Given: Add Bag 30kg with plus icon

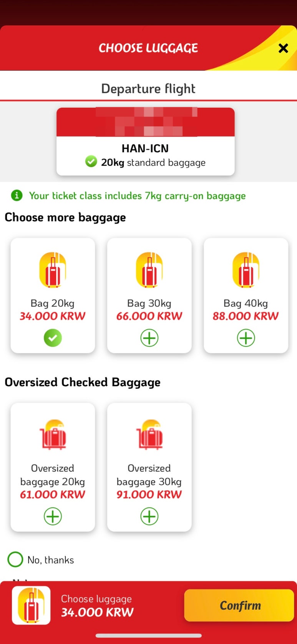Looking at the screenshot, I should pyautogui.click(x=149, y=338).
